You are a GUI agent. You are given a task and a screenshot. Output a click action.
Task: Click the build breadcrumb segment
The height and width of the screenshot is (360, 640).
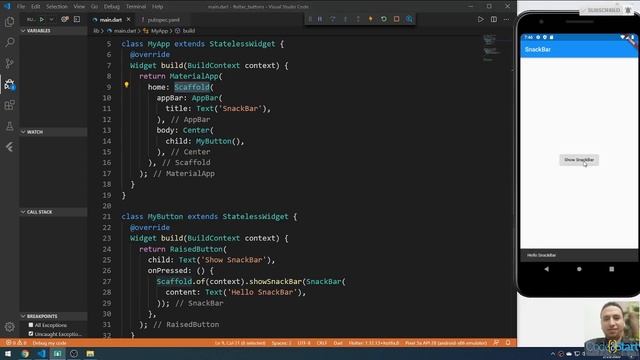coord(189,31)
